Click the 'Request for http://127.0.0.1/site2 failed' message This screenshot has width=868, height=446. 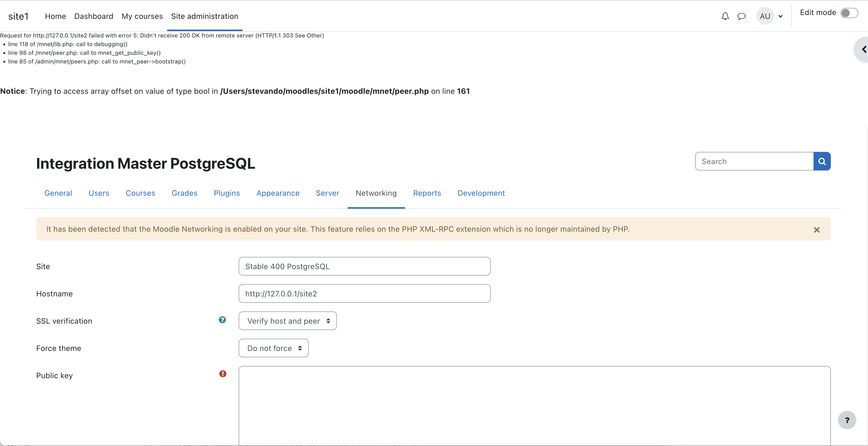click(162, 35)
